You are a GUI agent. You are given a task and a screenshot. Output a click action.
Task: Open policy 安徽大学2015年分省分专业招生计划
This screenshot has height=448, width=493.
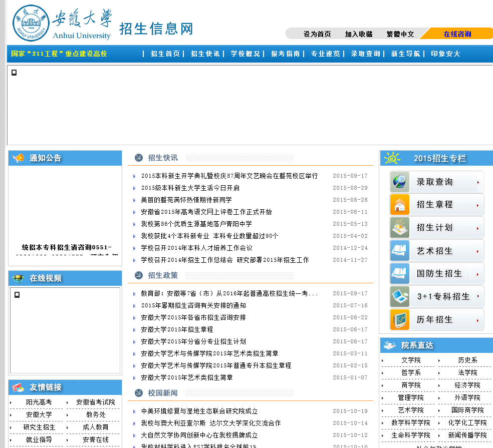click(193, 341)
